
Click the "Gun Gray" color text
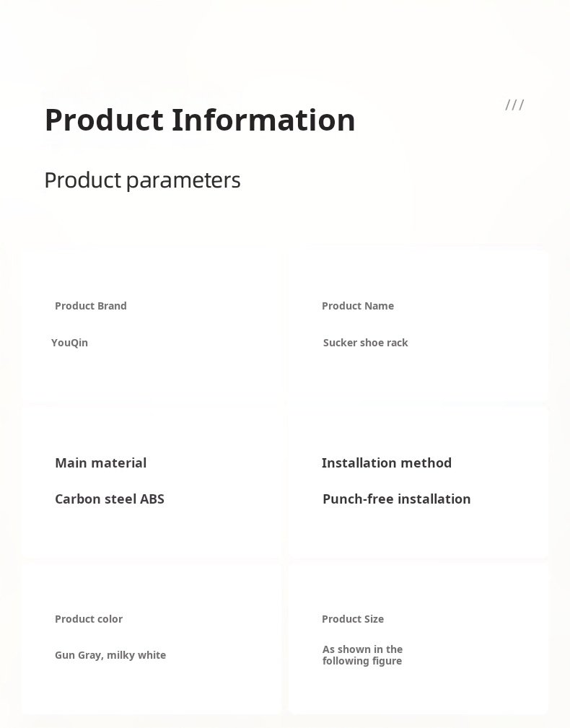coord(78,655)
